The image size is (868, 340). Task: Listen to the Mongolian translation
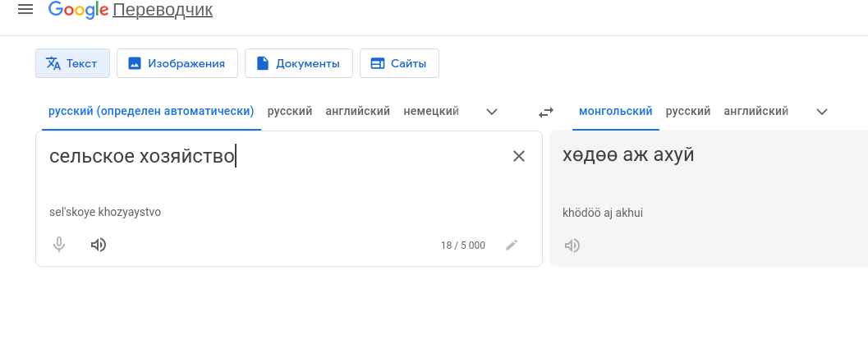coord(572,245)
